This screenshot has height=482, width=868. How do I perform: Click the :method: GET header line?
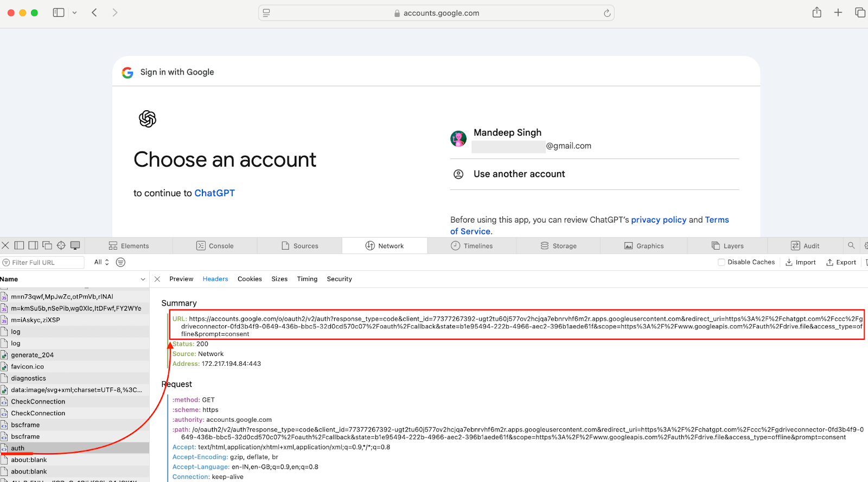click(x=194, y=400)
